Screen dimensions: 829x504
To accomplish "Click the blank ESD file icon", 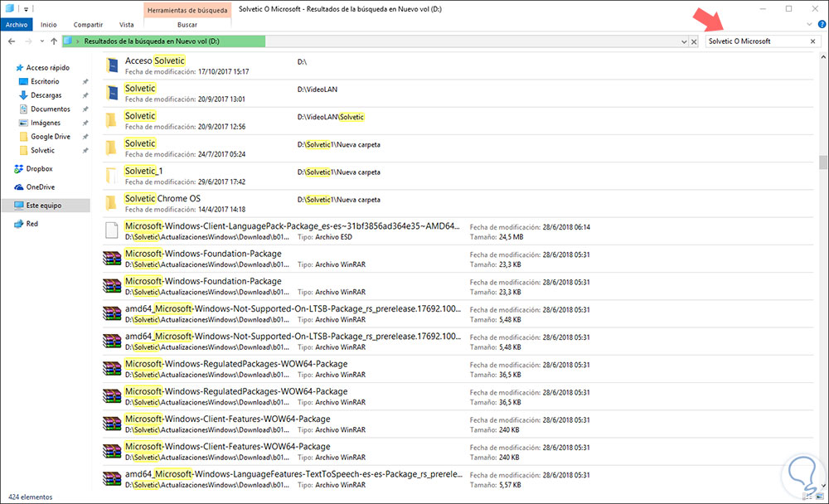I will coord(112,230).
